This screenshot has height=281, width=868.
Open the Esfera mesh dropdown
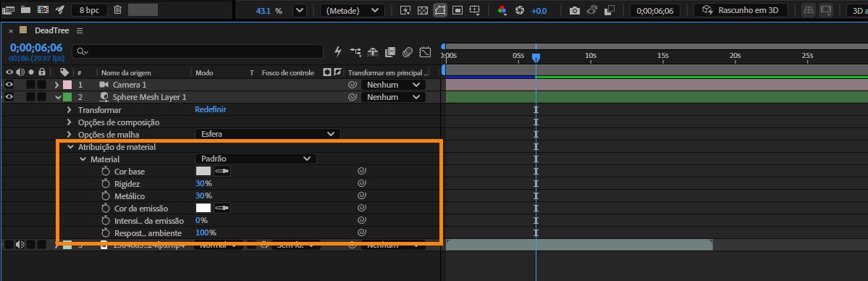[267, 134]
